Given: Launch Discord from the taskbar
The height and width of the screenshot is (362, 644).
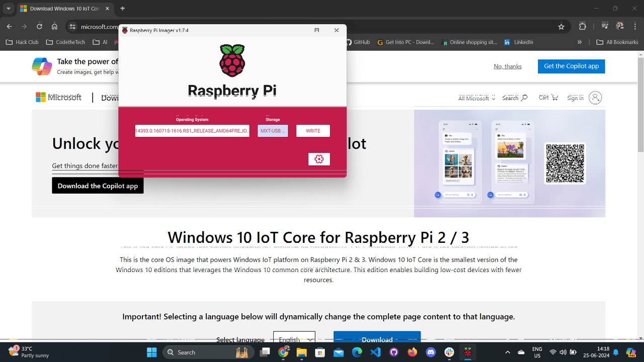Looking at the screenshot, I should pos(431,352).
